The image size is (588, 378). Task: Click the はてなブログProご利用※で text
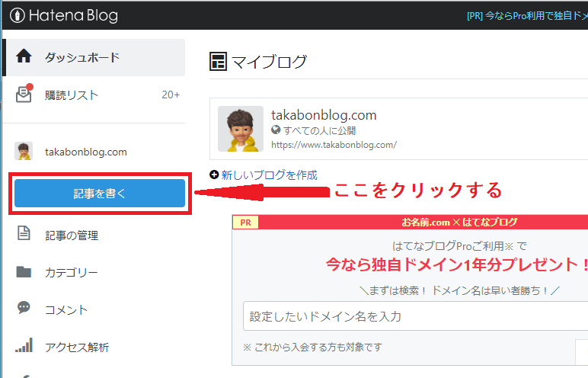(x=459, y=246)
